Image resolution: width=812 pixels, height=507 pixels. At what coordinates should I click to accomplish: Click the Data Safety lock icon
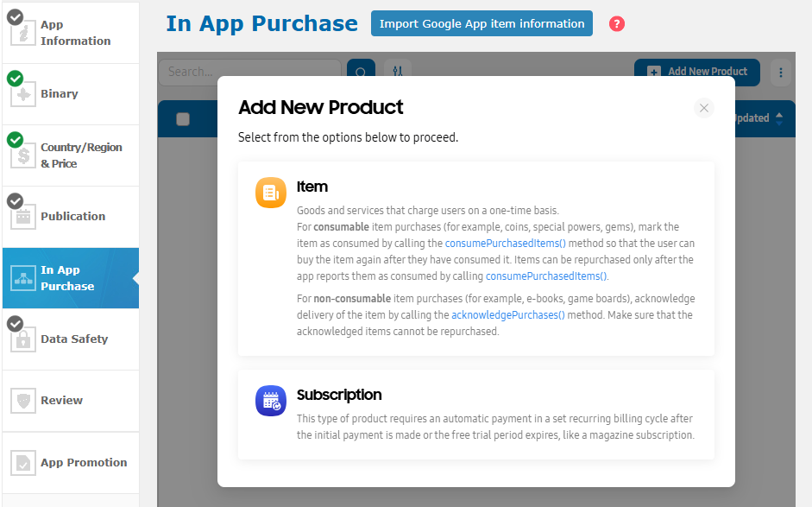pyautogui.click(x=22, y=339)
